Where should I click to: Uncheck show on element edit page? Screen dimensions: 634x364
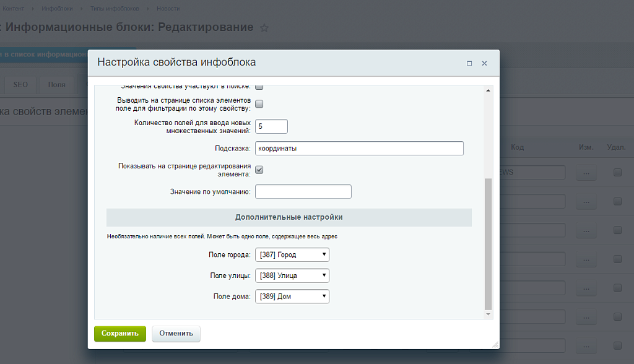coord(259,170)
